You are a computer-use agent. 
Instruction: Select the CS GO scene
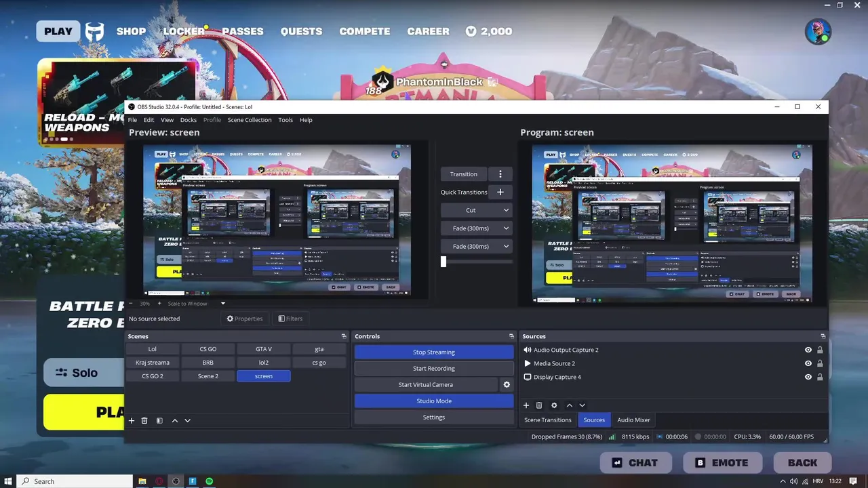208,349
